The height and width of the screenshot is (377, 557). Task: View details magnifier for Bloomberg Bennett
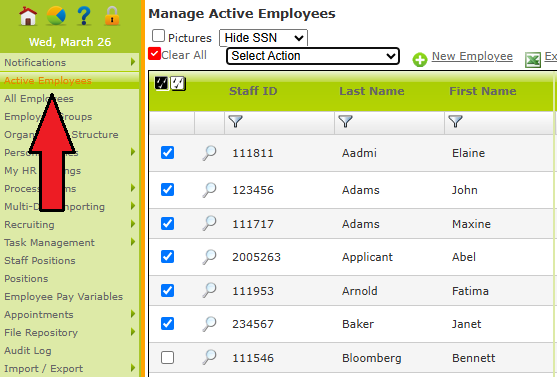(210, 357)
